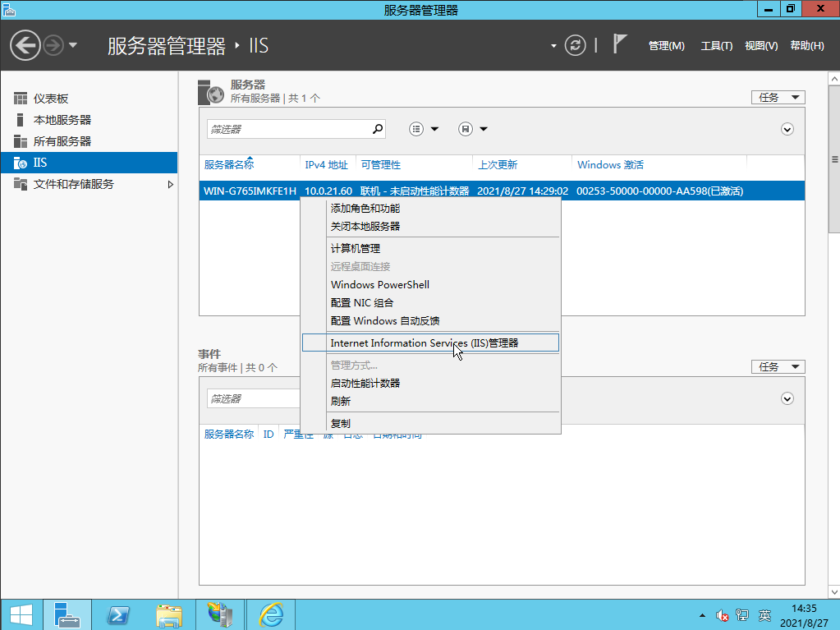Sort by 服务器名称 column header
The width and height of the screenshot is (840, 630).
tap(229, 164)
